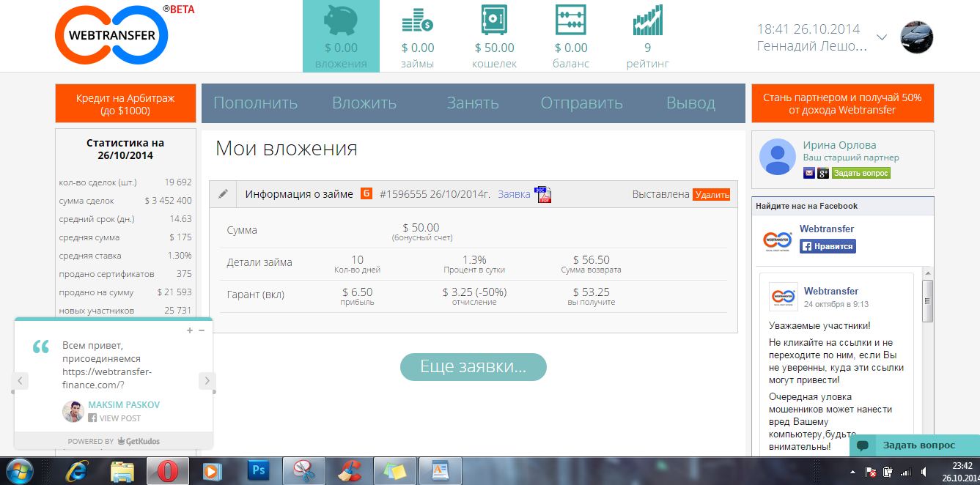Screen dimensions: 980x485
Task: Launch Internet Explorer from taskbar
Action: point(77,470)
